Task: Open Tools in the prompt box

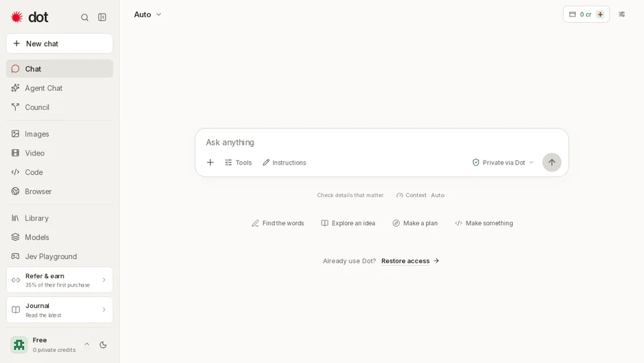Action: click(x=238, y=163)
